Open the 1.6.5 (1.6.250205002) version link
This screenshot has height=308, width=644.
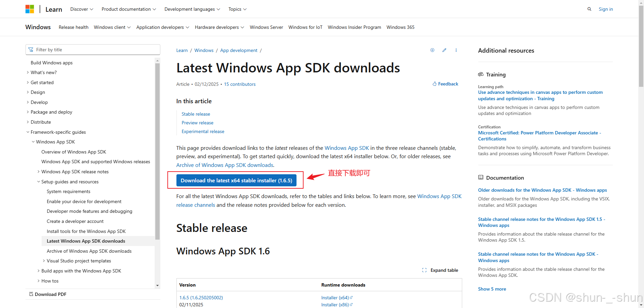(x=201, y=298)
